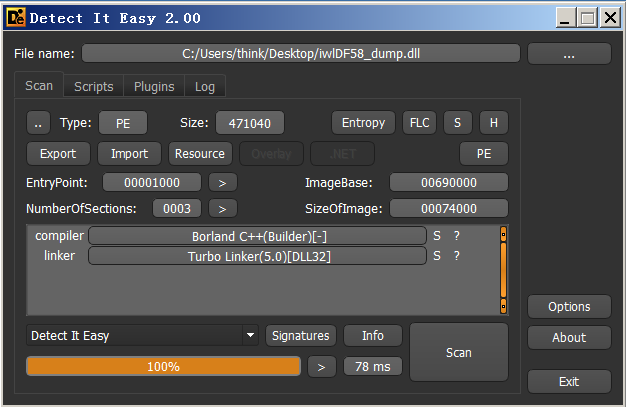
Task: Click the S link on linker row
Action: (x=437, y=256)
